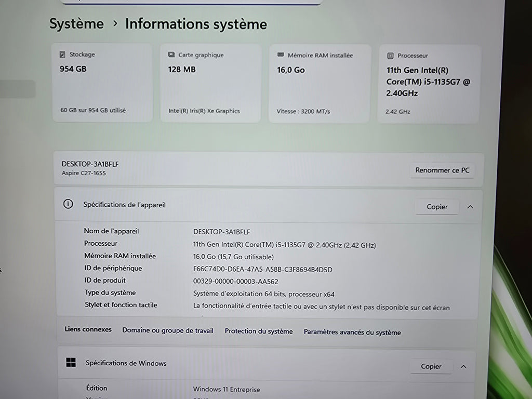Open the Carte graphique 128 MB card
Screen dimensions: 532x399
(x=211, y=83)
